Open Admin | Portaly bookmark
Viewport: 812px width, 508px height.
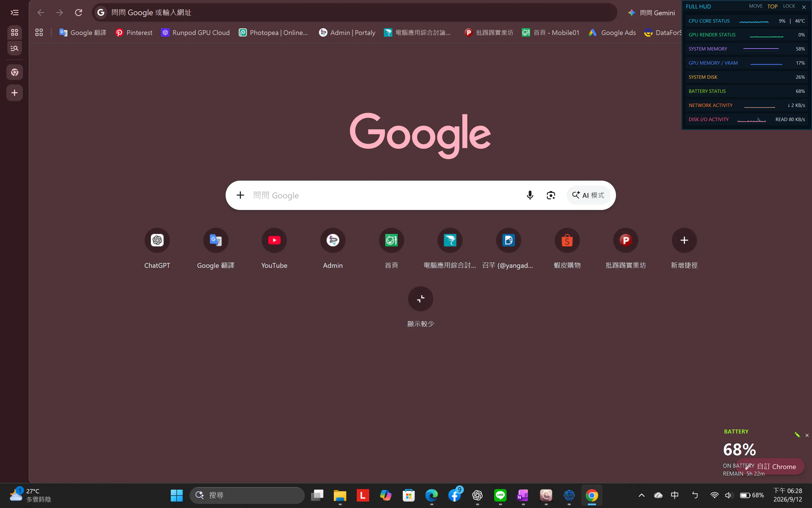[x=347, y=32]
